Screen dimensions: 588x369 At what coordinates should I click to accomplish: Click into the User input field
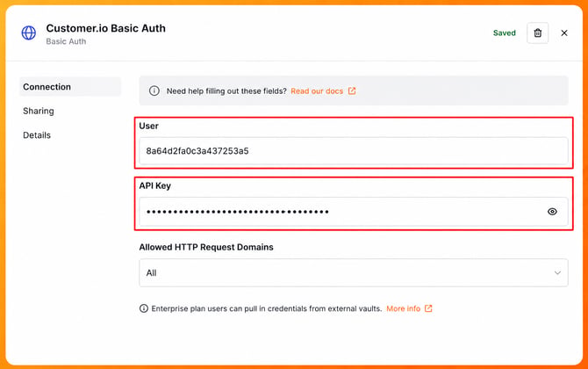coord(354,151)
